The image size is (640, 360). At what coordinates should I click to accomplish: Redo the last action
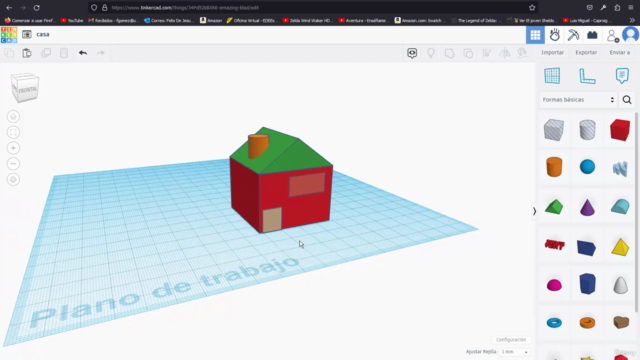tap(100, 53)
